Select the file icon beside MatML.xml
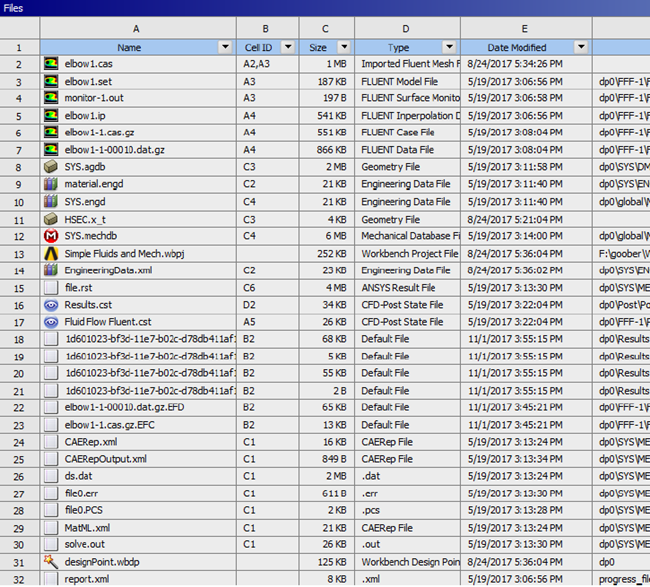Viewport: 650px width, 587px height. pyautogui.click(x=51, y=528)
